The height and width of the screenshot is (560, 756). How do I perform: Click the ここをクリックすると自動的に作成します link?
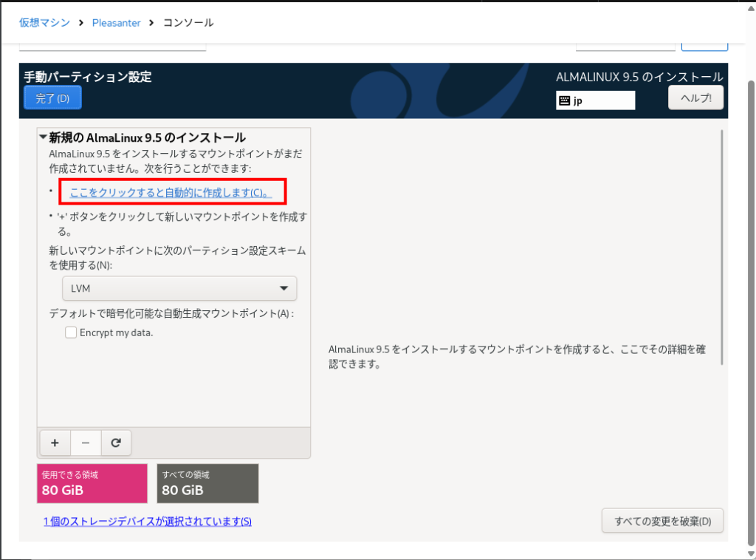(x=170, y=193)
